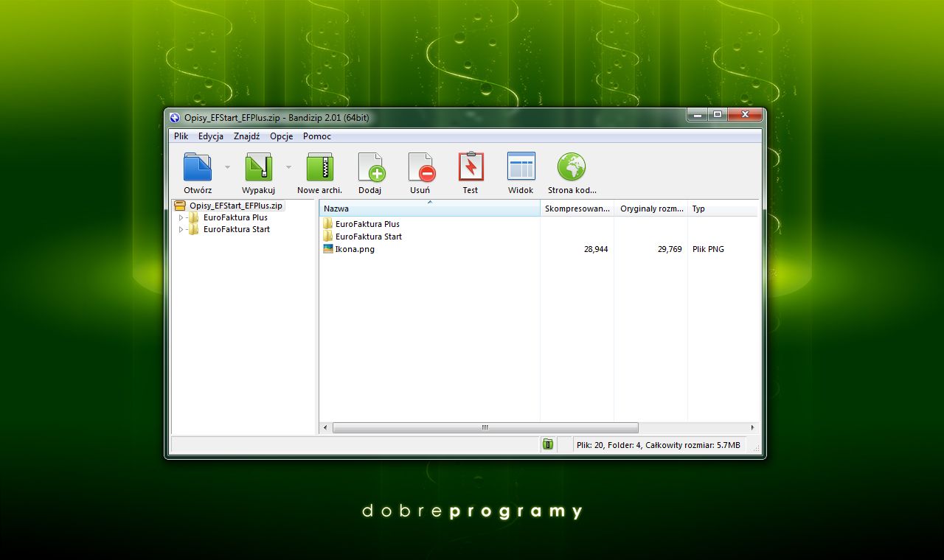This screenshot has height=560, width=944.
Task: Click the Widok (View) toolbar icon
Action: (521, 167)
